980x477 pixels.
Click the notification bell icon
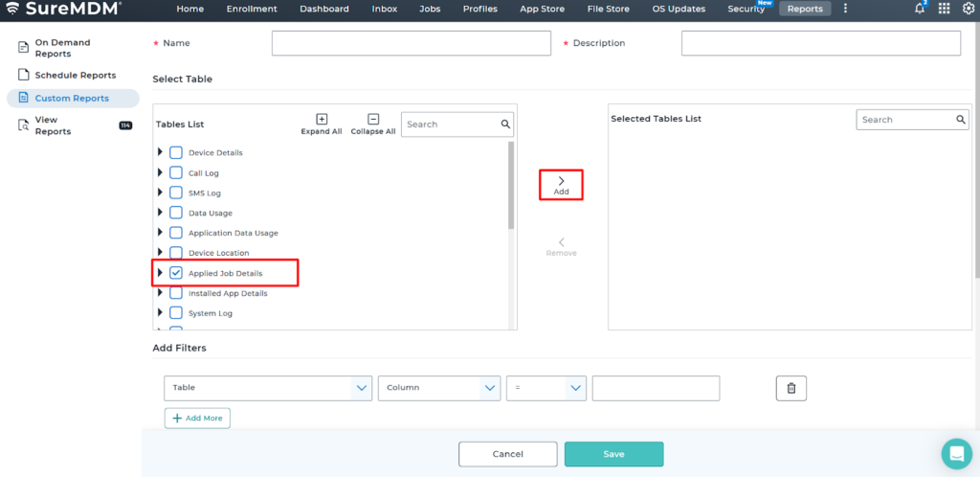920,9
